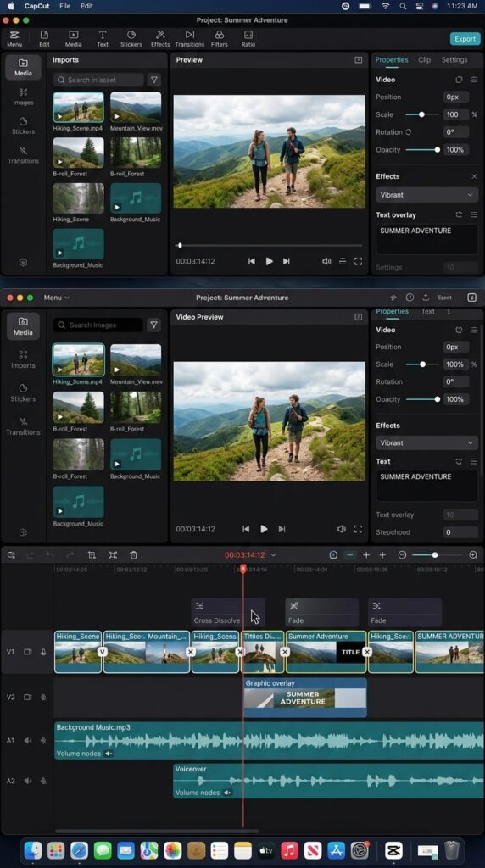This screenshot has width=485, height=868.
Task: Open CapCut from the Dock
Action: coord(393,849)
